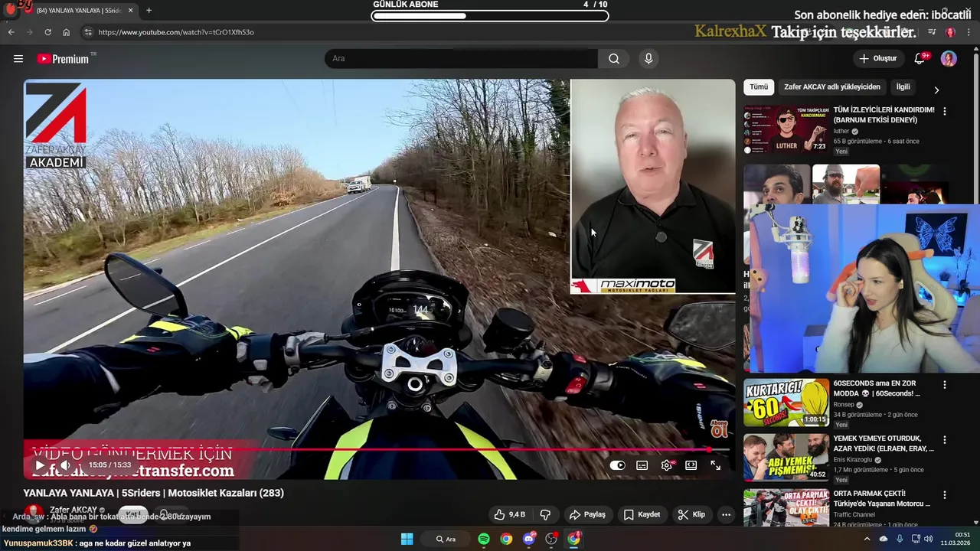Image resolution: width=980 pixels, height=551 pixels.
Task: Open options for 'TÜM İZLEYİCİLERİ KANDIRDIM' video
Action: (x=944, y=111)
